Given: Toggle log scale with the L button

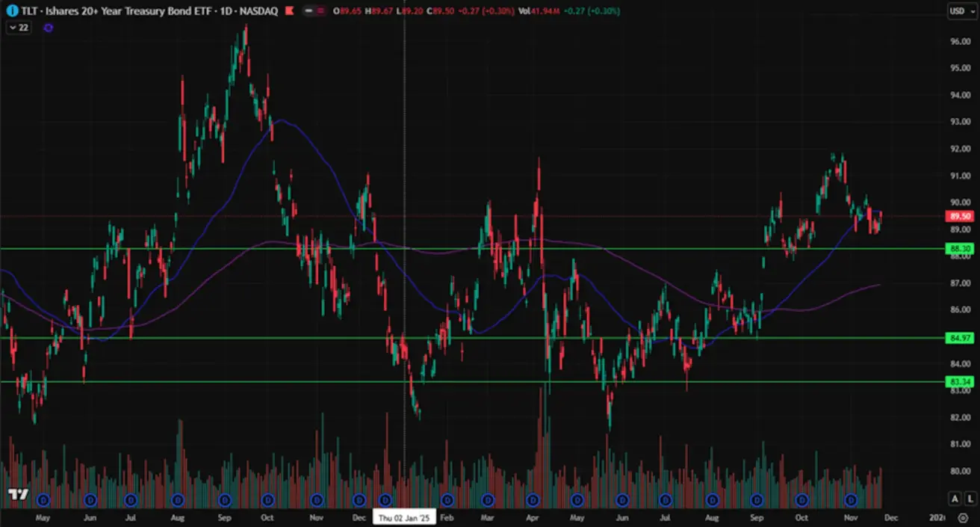Looking at the screenshot, I should pos(970,499).
